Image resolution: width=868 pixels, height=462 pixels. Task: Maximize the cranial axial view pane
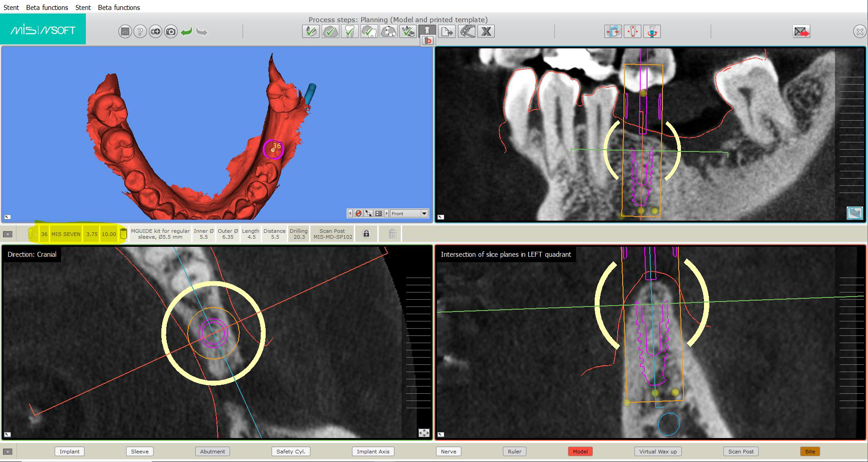7,434
